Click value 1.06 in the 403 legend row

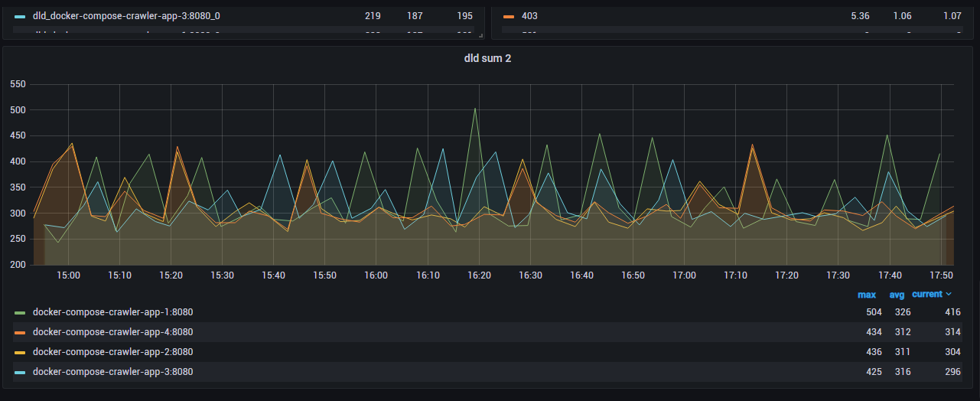tap(903, 15)
